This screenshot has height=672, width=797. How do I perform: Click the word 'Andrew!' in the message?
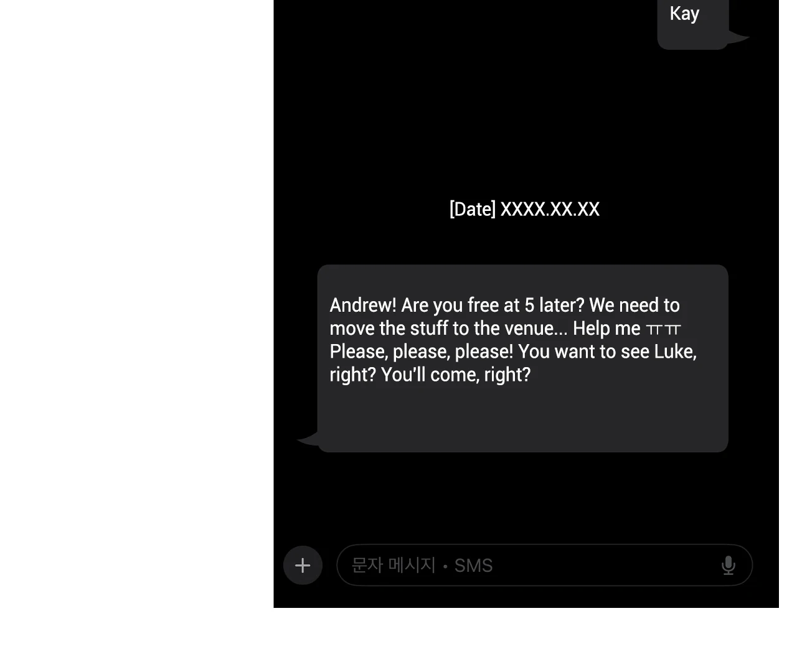(363, 305)
